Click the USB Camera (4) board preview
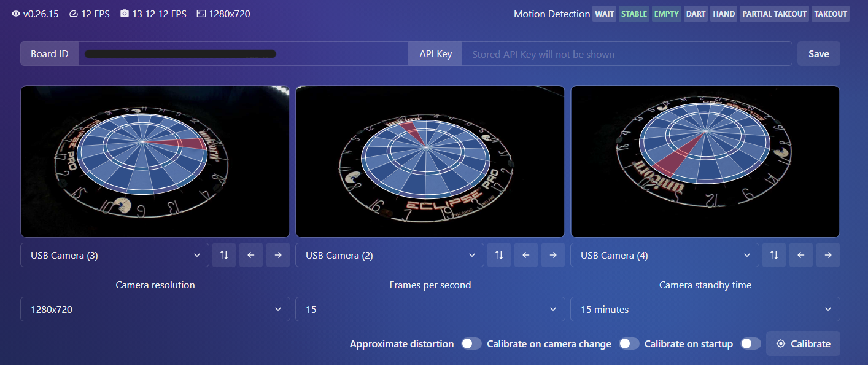Viewport: 868px width, 365px height. (705, 161)
